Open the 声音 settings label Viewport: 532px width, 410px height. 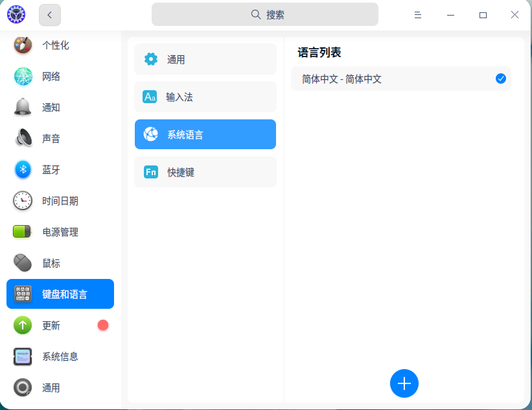pos(51,138)
